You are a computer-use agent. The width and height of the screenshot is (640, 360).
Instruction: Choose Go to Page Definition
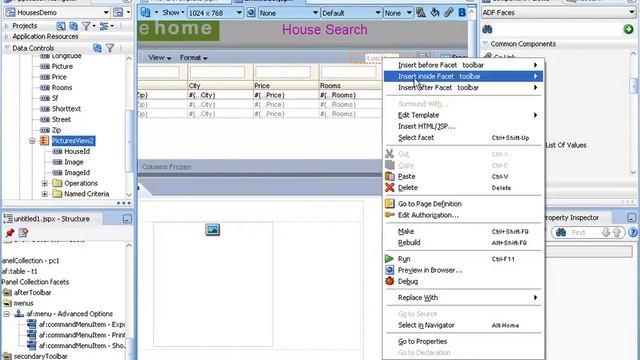(463, 204)
